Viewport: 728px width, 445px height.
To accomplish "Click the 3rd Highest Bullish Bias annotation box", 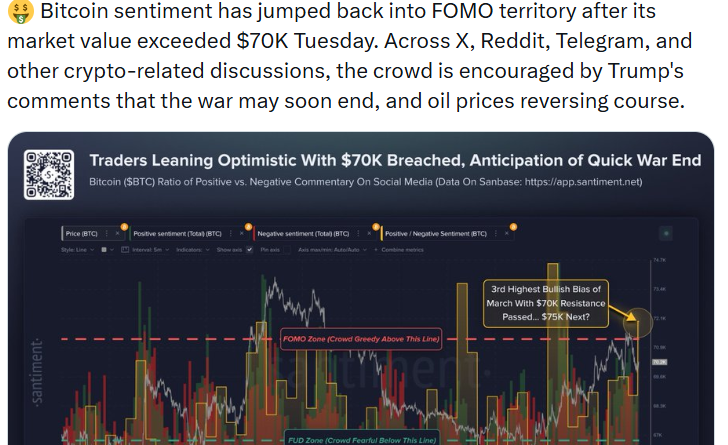I will [x=551, y=303].
